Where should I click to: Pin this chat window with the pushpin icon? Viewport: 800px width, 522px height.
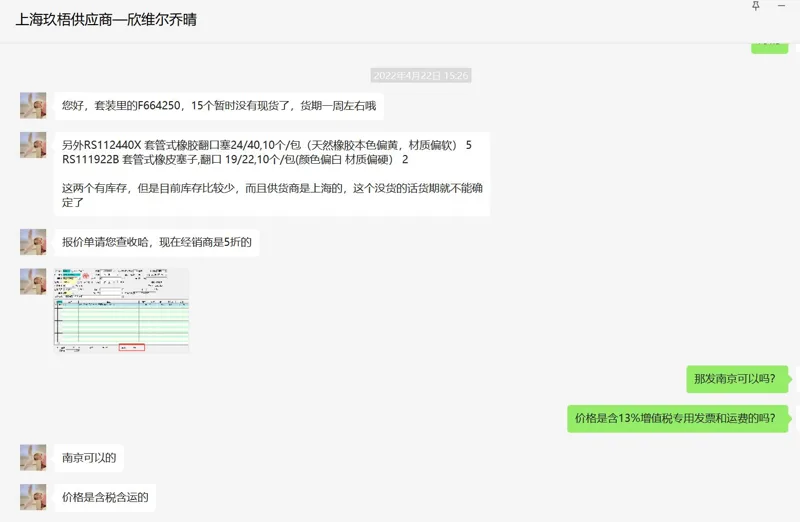756,6
